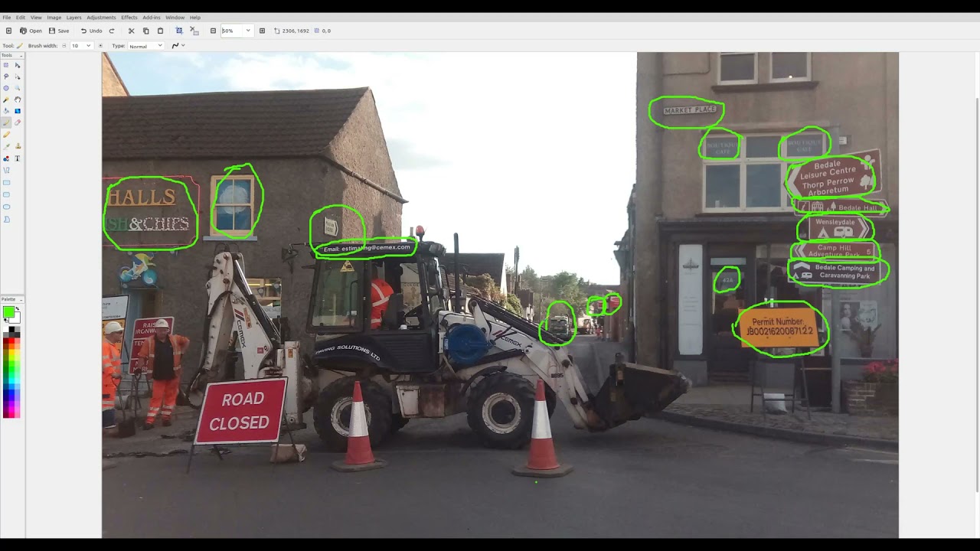Increase brush width with plus stepper
The height and width of the screenshot is (551, 980).
pos(100,46)
